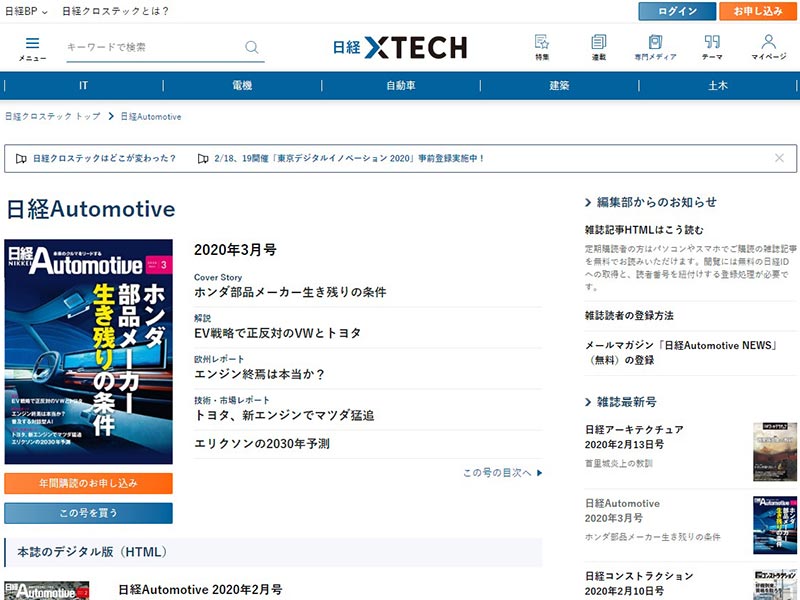The height and width of the screenshot is (600, 800).
Task: Click 日経アーキテクチュア cover thumbnail
Action: pyautogui.click(x=774, y=452)
